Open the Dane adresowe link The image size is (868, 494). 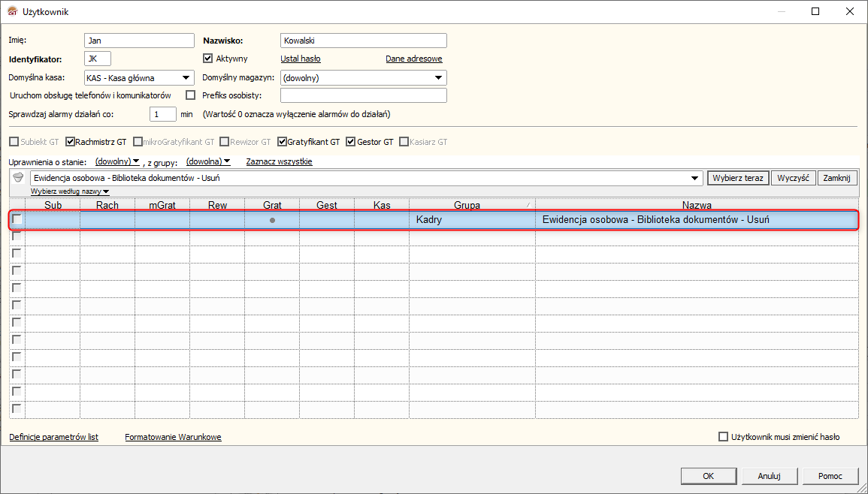[x=414, y=59]
